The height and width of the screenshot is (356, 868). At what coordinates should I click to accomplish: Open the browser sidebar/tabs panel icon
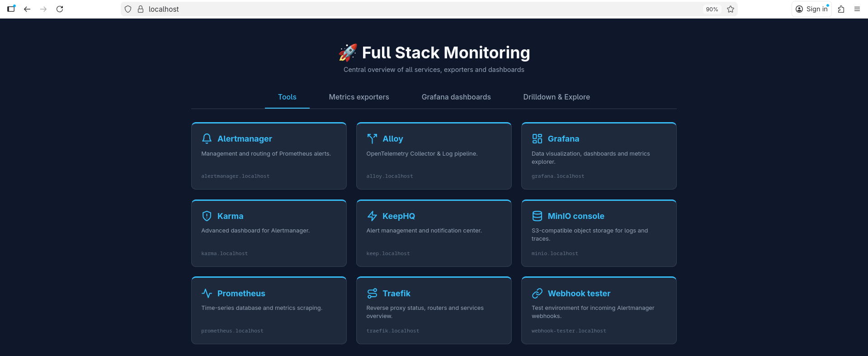tap(11, 9)
